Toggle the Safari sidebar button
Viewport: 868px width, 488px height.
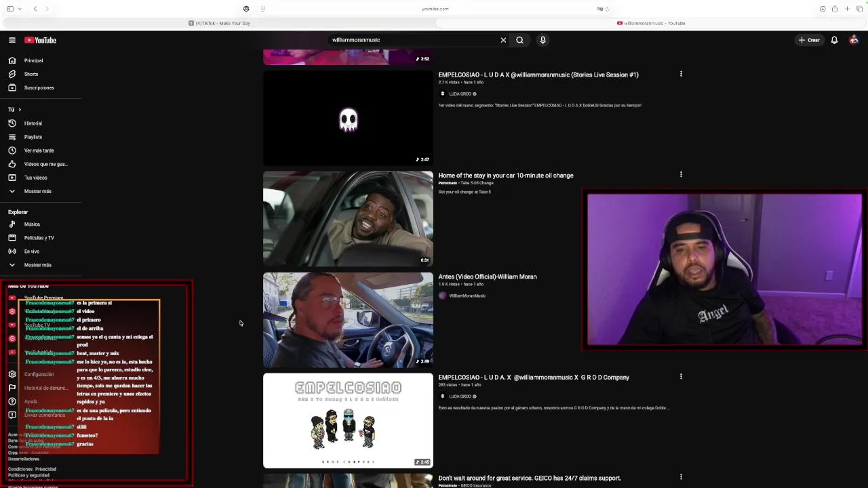tap(9, 9)
